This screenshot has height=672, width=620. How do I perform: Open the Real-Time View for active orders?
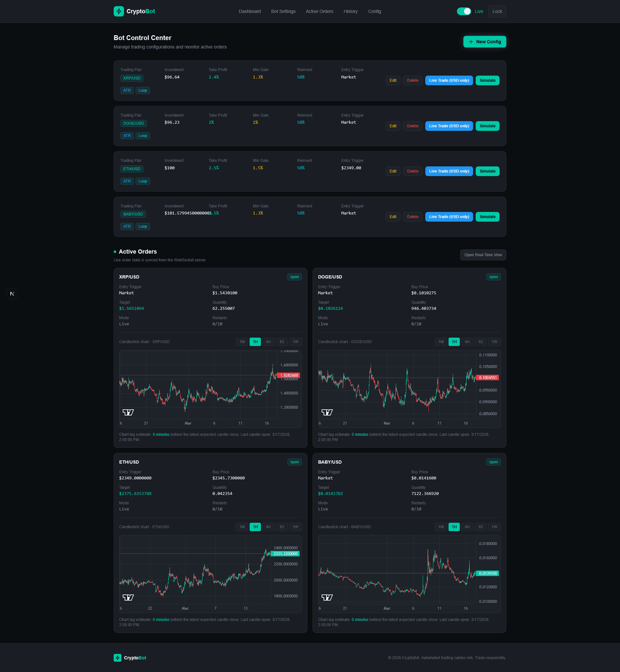(x=483, y=255)
